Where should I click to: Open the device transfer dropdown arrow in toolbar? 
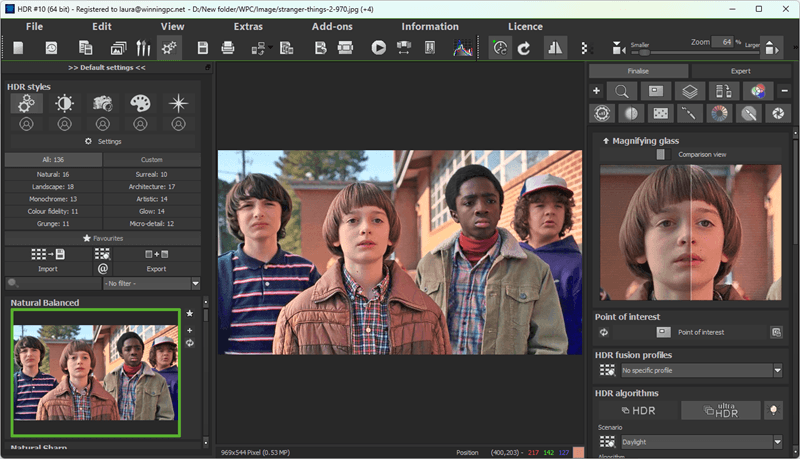270,47
